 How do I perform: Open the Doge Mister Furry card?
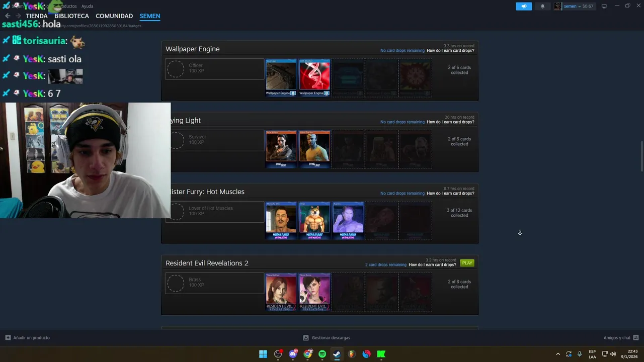click(314, 220)
